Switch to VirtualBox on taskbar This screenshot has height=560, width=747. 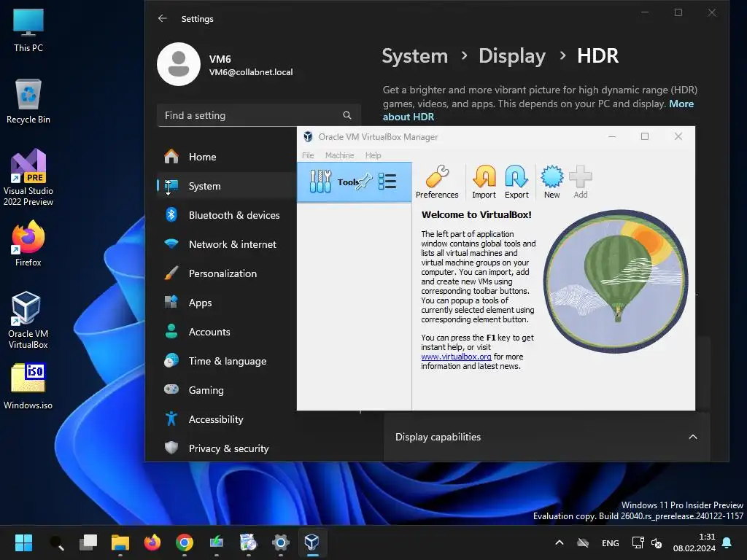312,542
